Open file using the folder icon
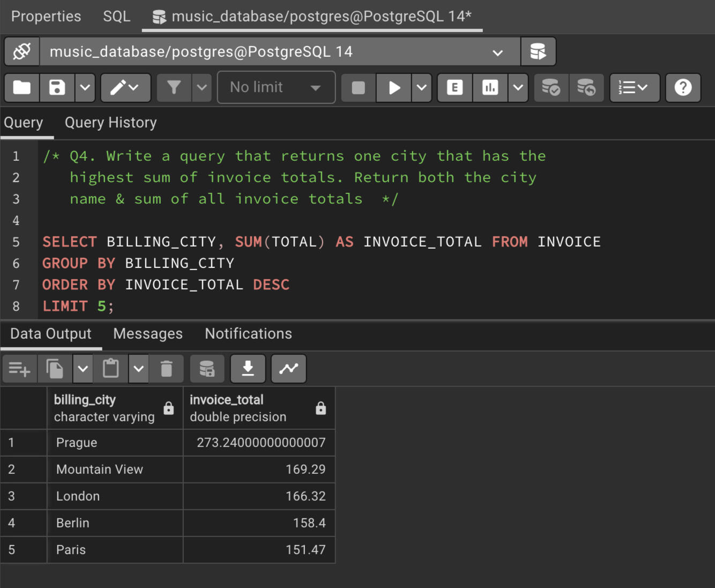Viewport: 715px width, 588px height. [22, 88]
